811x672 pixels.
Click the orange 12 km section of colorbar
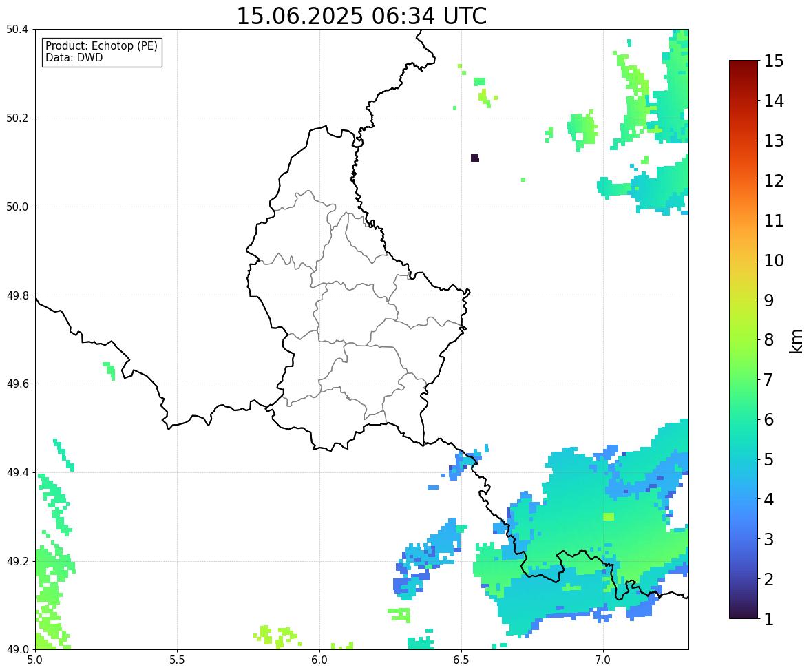click(744, 180)
